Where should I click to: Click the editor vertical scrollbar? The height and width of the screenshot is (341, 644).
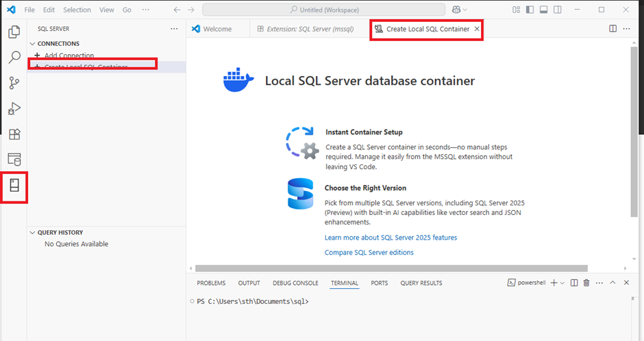(x=634, y=131)
